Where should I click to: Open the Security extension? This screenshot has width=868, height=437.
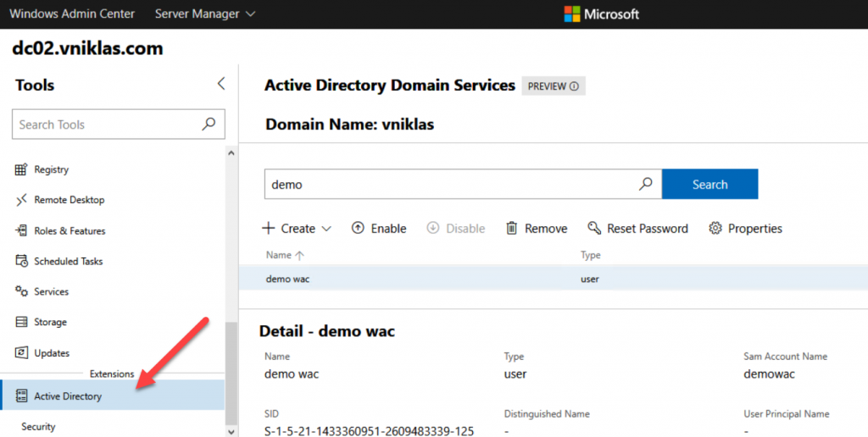click(x=38, y=427)
